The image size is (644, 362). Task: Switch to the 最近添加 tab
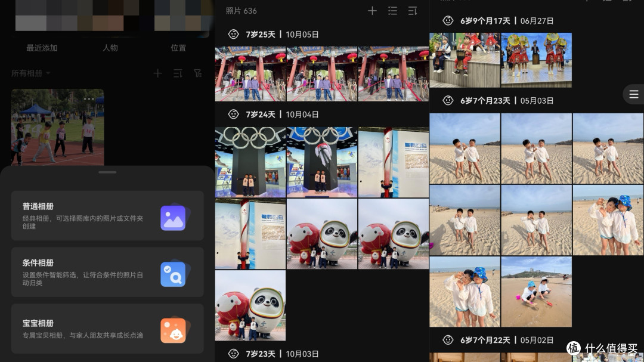42,48
